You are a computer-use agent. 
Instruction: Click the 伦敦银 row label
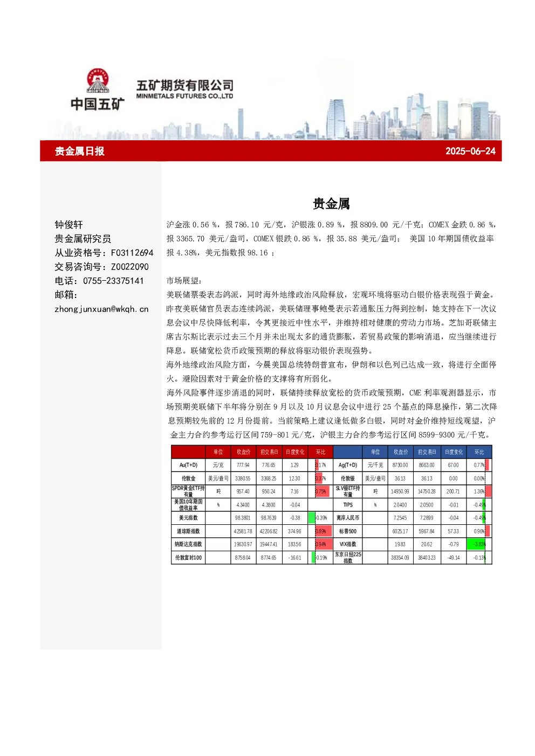coord(348,478)
